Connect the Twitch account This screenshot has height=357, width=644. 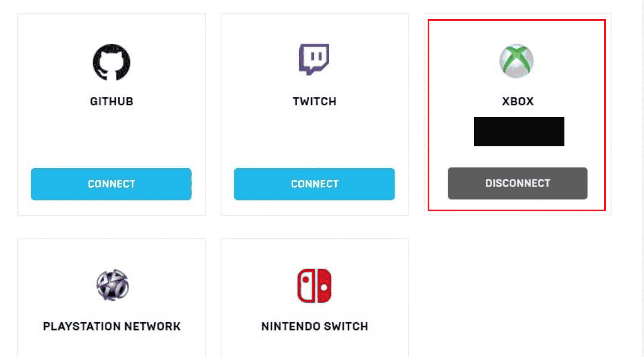[314, 184]
